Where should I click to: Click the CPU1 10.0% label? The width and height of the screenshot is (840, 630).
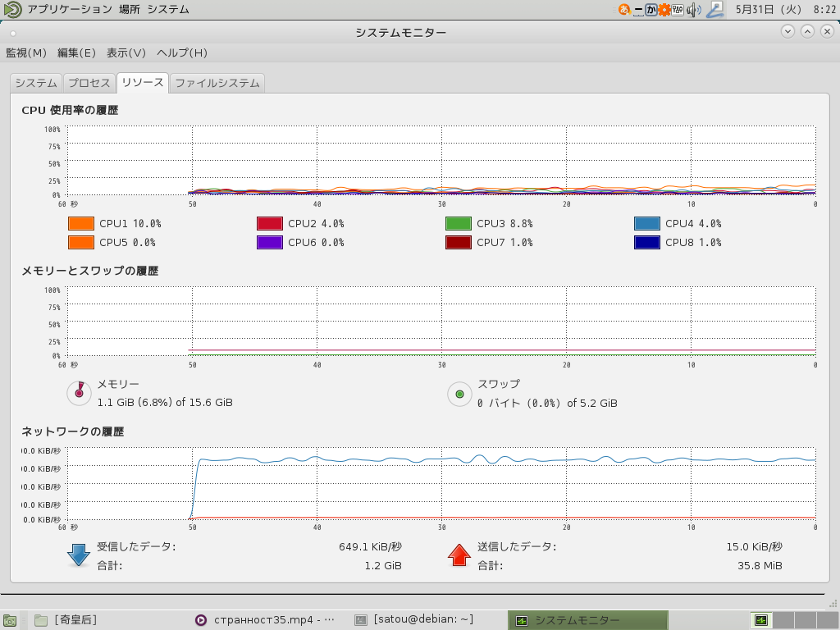(130, 223)
